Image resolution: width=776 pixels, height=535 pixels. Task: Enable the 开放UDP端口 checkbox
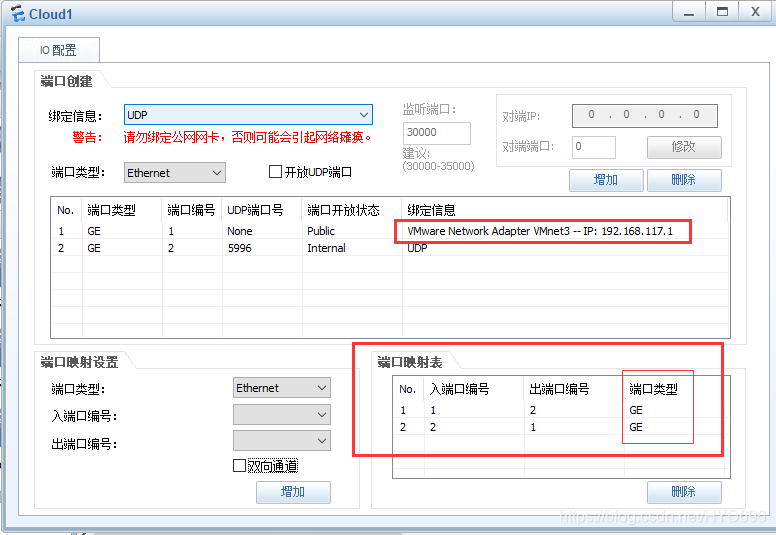275,172
